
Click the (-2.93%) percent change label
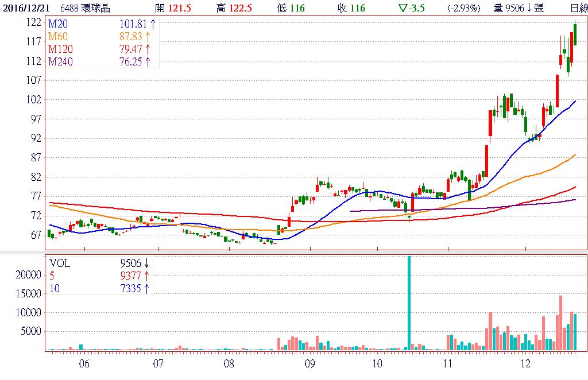pyautogui.click(x=463, y=8)
